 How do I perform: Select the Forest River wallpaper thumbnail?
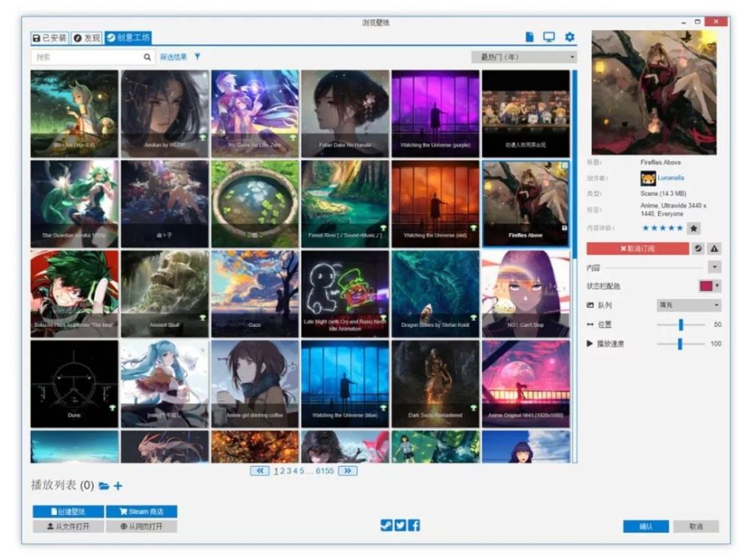(345, 204)
